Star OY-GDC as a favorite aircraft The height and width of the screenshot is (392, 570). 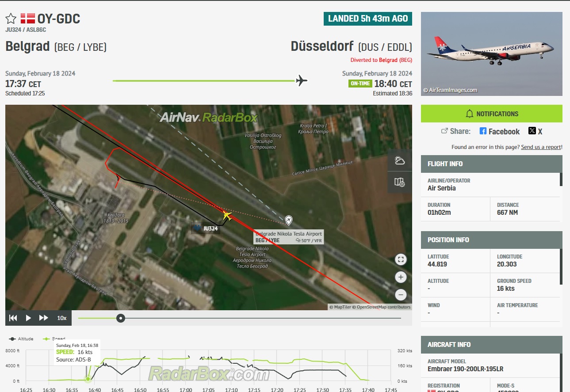click(11, 19)
